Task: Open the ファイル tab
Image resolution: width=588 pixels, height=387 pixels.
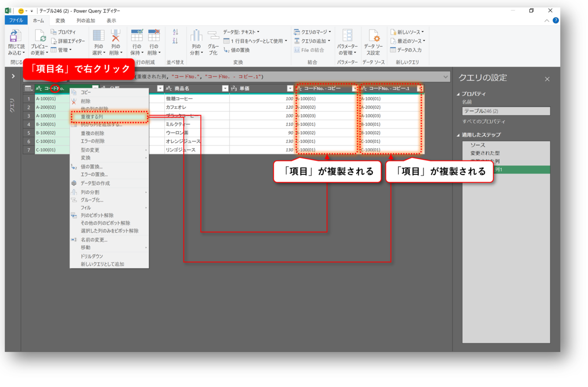Action: click(16, 21)
